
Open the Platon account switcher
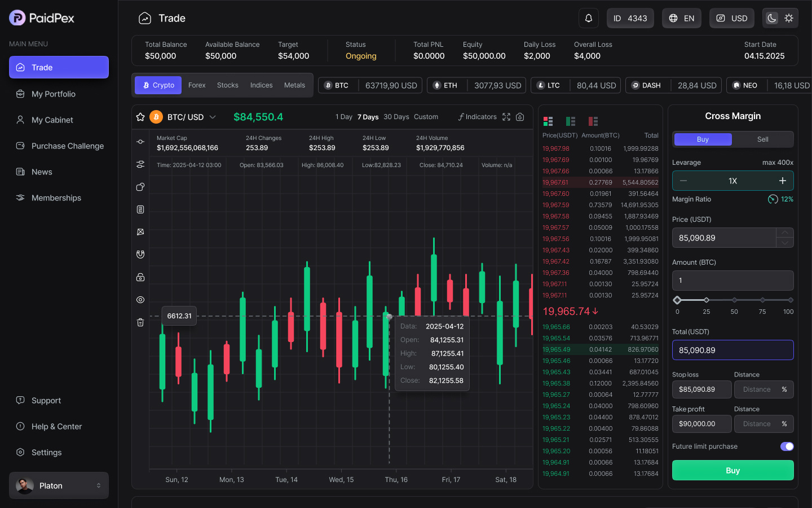[58, 485]
